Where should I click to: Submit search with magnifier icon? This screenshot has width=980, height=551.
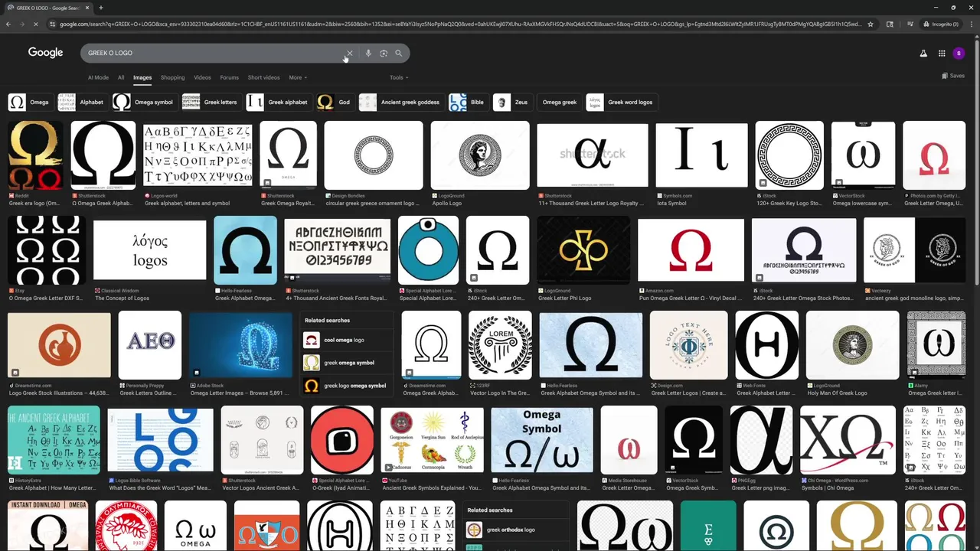point(399,54)
